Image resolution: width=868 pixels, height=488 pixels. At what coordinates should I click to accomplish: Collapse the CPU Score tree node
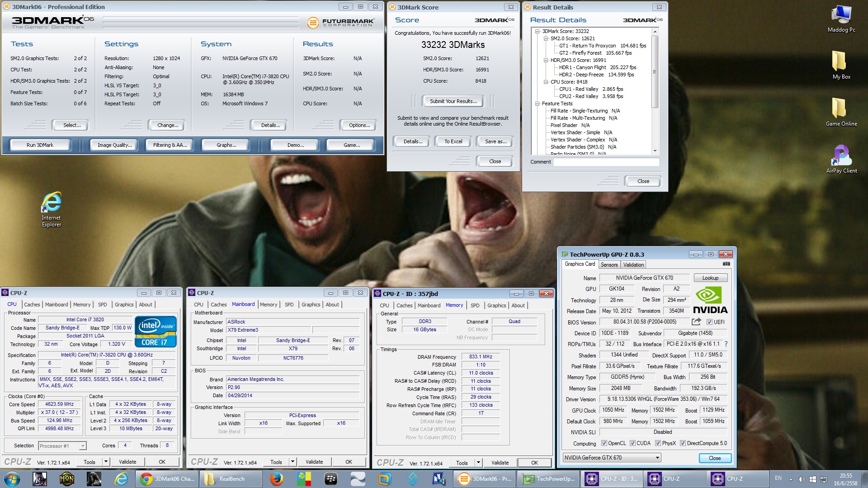pyautogui.click(x=546, y=82)
